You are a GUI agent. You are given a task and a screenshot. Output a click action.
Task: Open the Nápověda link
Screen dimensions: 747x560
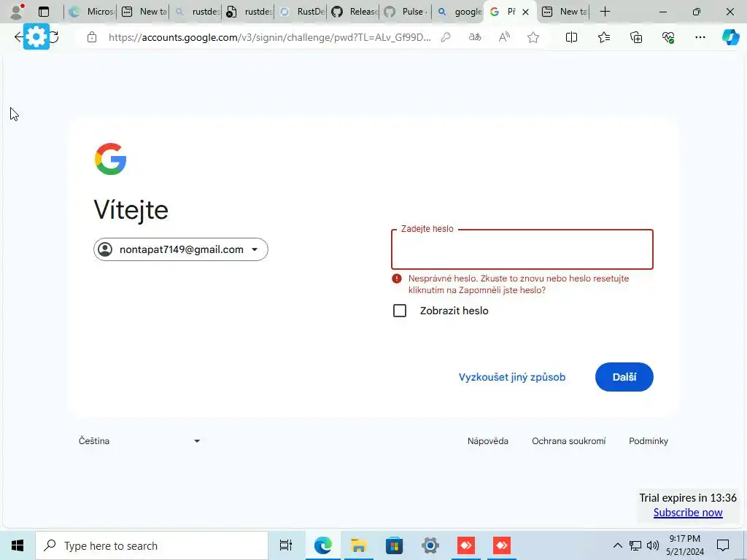(x=488, y=441)
